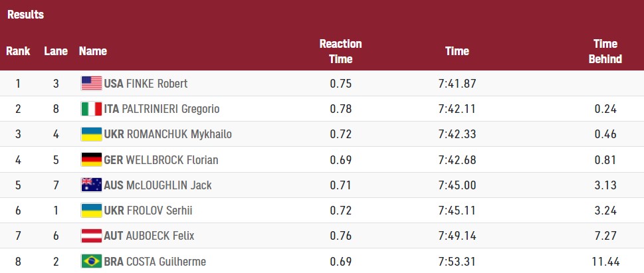Click the Brazilian flag next to Costa
Viewport: 644px width, 273px height.
tap(91, 261)
